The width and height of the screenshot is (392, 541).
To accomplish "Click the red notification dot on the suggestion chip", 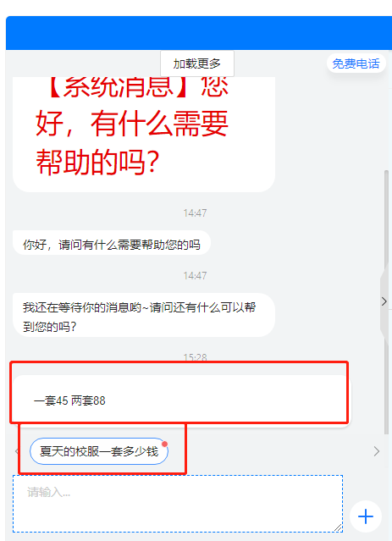I will [164, 444].
